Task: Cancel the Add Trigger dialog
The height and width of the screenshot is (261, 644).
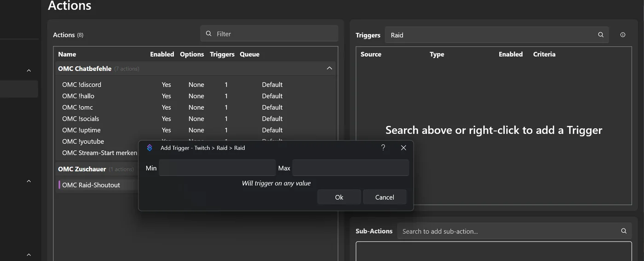Action: click(x=385, y=197)
